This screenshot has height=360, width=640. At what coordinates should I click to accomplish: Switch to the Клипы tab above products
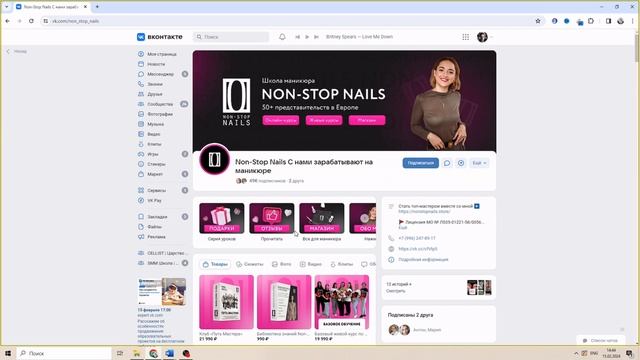(x=342, y=264)
